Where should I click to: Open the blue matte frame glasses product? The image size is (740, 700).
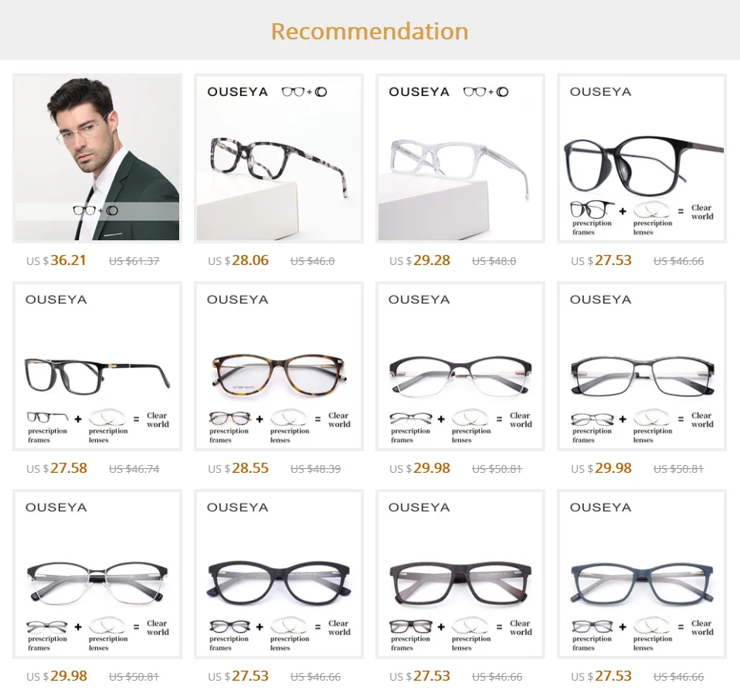pyautogui.click(x=642, y=574)
